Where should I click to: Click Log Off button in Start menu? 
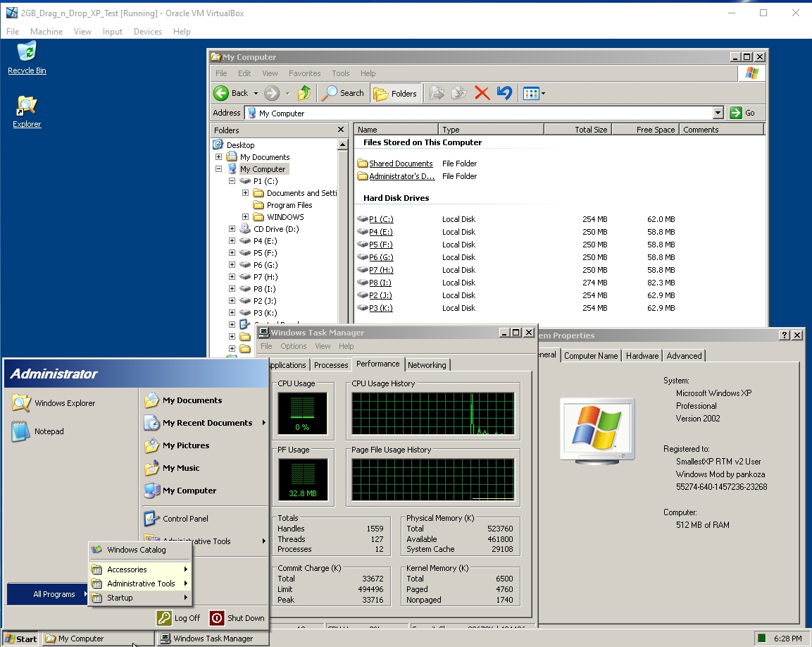point(179,618)
